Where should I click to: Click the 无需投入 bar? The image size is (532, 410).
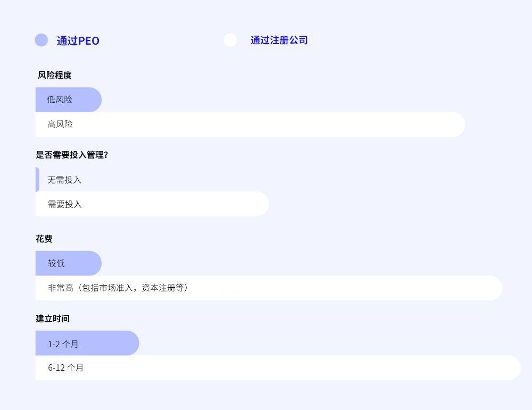(37, 180)
